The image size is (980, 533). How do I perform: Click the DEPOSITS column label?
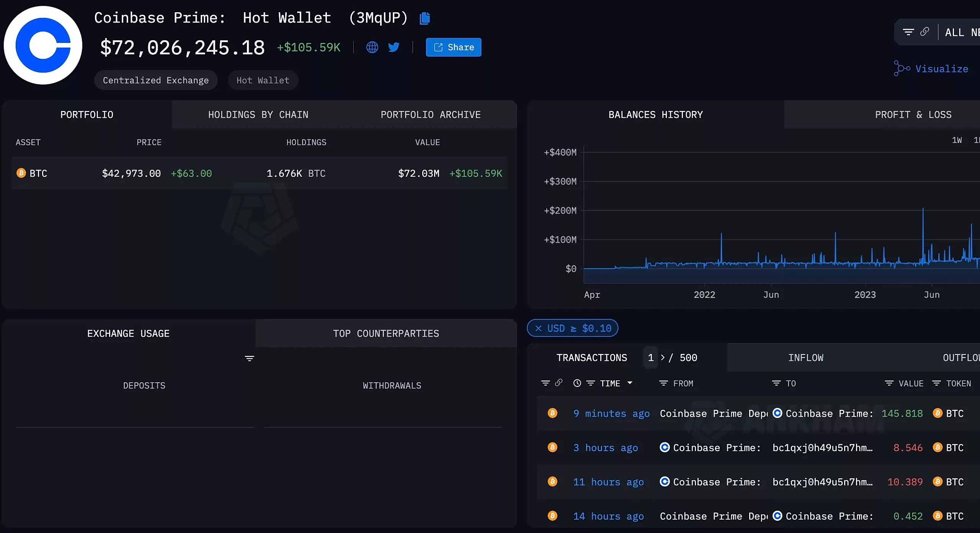[x=144, y=385]
